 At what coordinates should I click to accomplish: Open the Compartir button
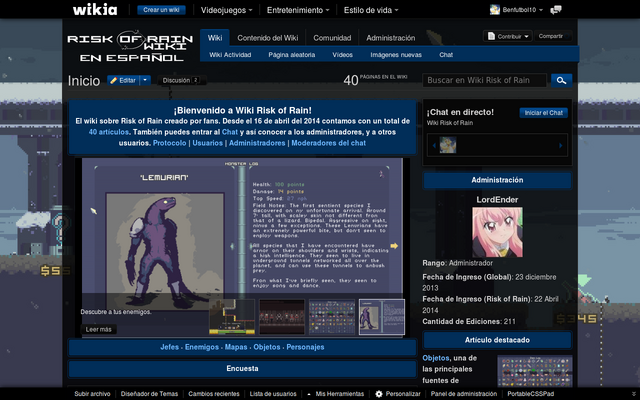click(x=553, y=36)
